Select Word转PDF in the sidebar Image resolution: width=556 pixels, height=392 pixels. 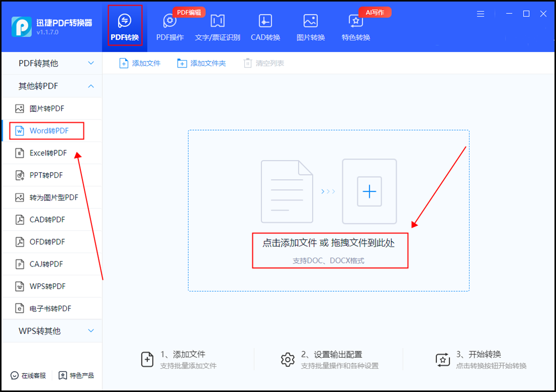click(x=46, y=131)
